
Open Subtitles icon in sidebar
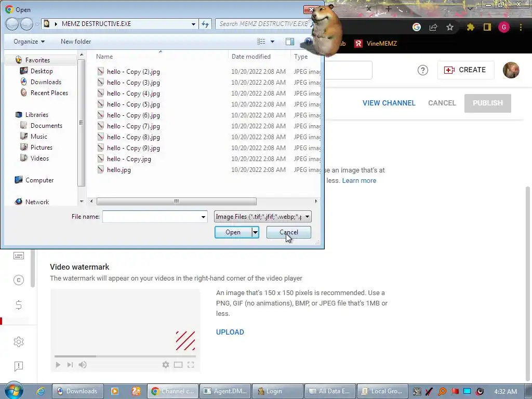19,256
